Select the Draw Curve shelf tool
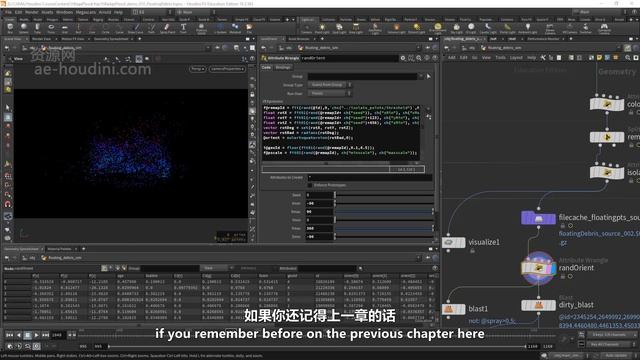 136,28
